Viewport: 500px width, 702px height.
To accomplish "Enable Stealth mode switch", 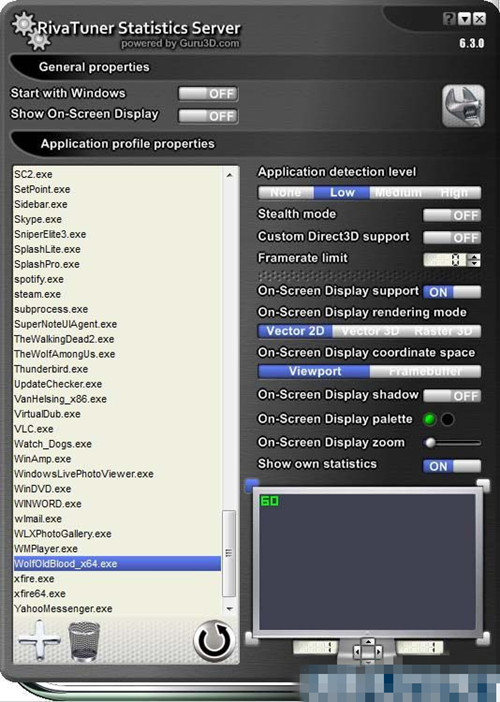I will click(452, 215).
